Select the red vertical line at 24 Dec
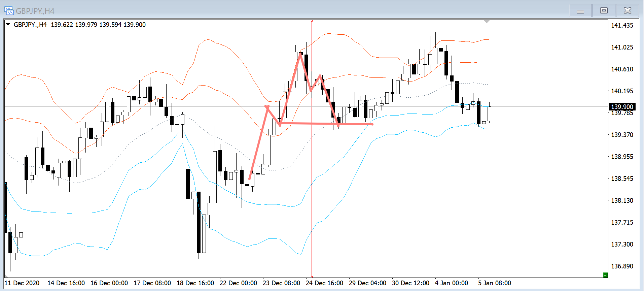This screenshot has height=291, width=644. tap(312, 202)
